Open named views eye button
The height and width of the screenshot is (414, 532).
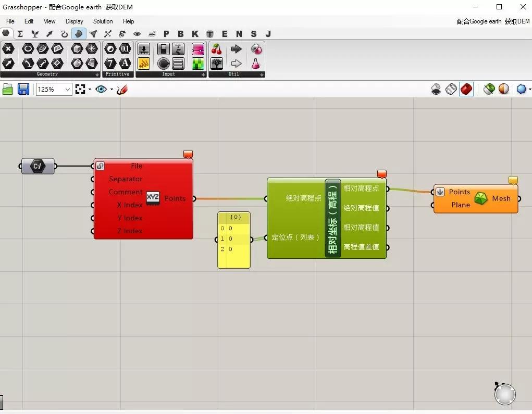[101, 89]
